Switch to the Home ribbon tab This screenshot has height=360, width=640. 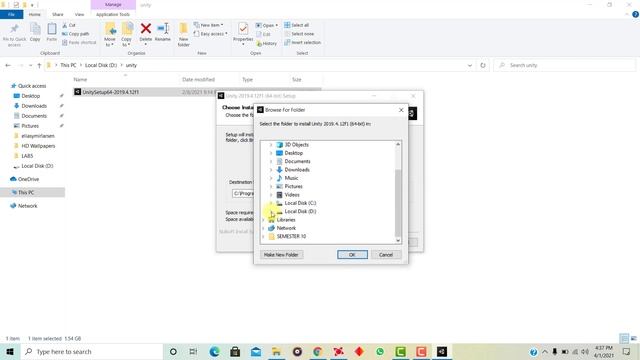35,14
